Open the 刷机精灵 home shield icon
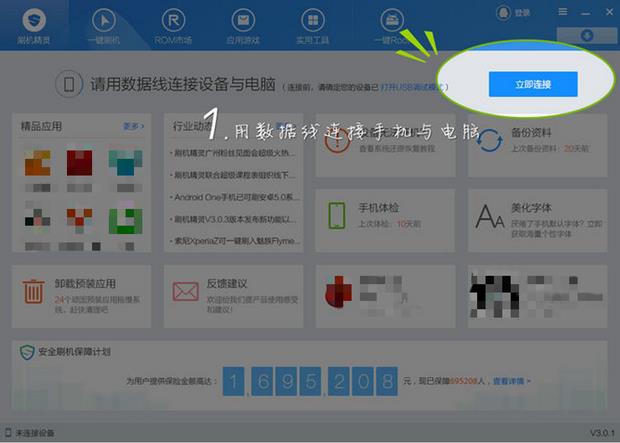This screenshot has height=443, width=620. (34, 20)
